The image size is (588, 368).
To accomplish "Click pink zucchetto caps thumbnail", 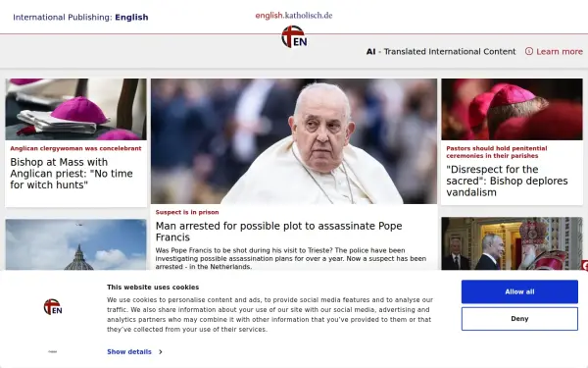I will tap(75, 109).
